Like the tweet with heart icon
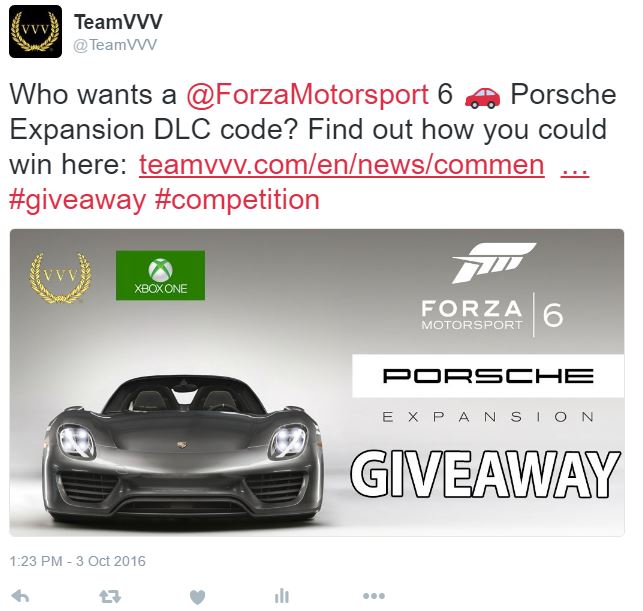Screen dimensions: 643x611 click(x=198, y=597)
